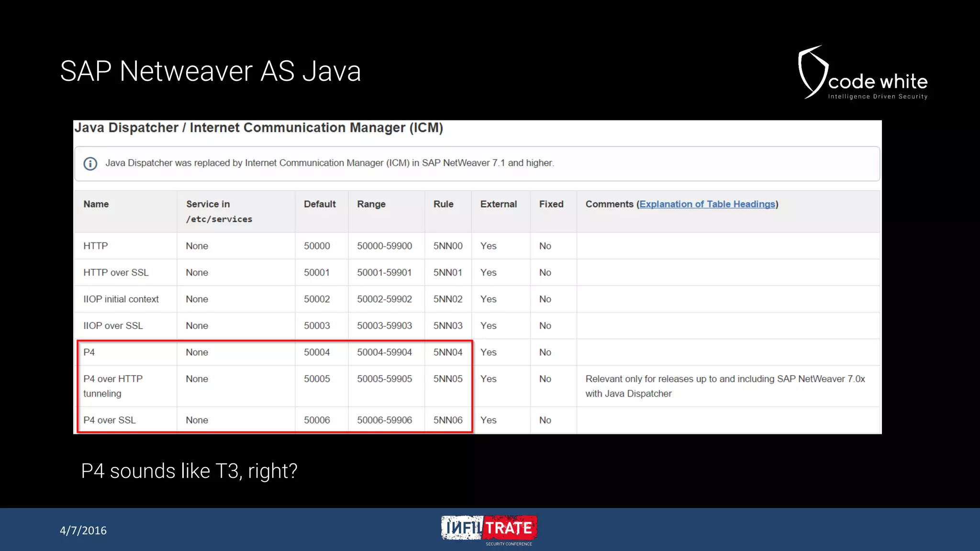The image size is (980, 551).
Task: Click the Rule column header
Action: [x=443, y=204]
